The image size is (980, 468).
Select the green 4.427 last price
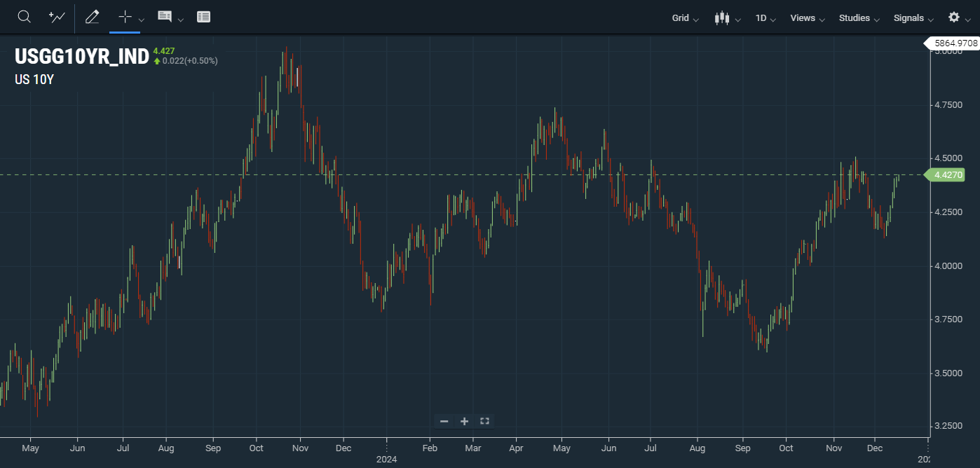click(x=163, y=51)
